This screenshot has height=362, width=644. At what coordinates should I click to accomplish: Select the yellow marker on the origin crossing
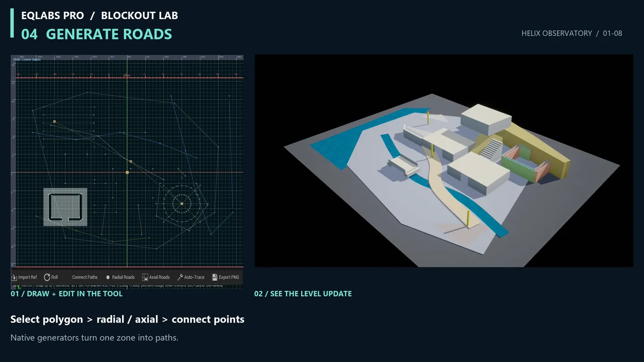[127, 172]
